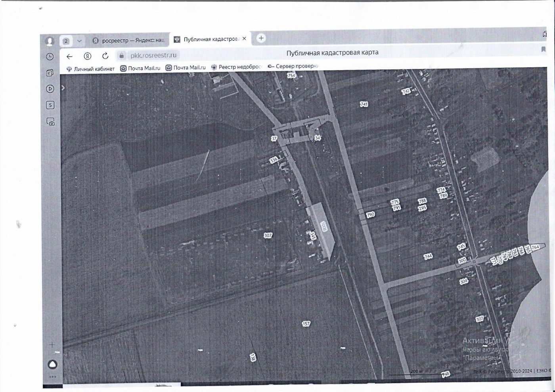Click the sidebar play media icon
This screenshot has width=555, height=392.
tap(50, 89)
